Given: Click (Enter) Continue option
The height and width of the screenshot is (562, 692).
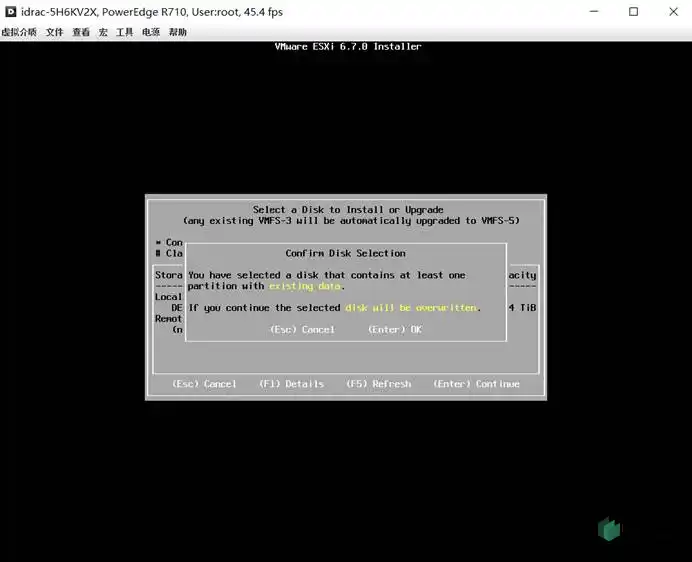Looking at the screenshot, I should point(476,384).
